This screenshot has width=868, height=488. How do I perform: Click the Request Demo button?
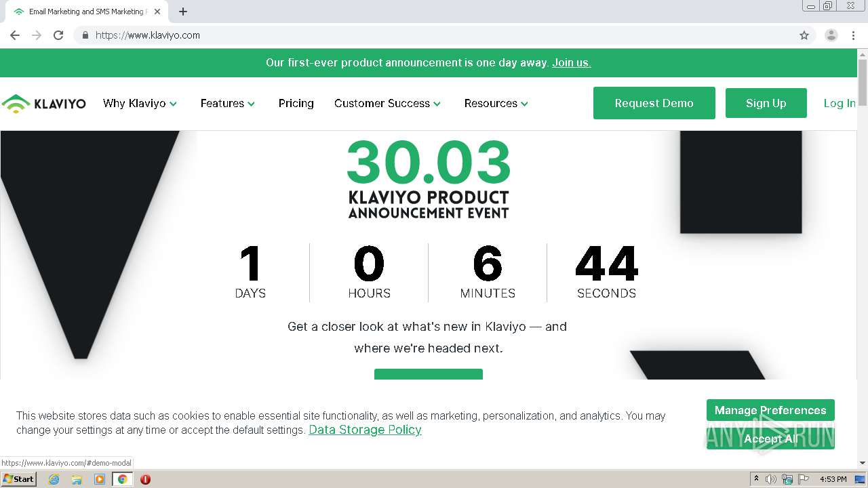tap(654, 103)
